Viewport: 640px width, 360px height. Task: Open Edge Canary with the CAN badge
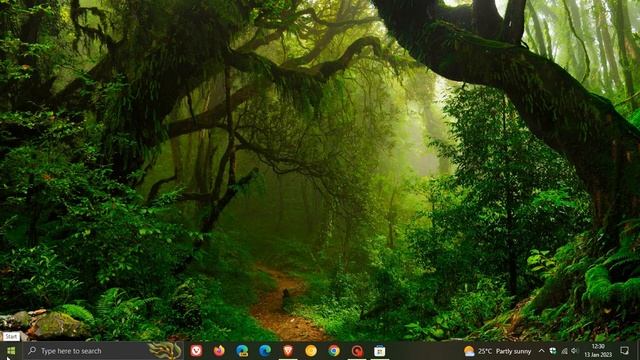point(242,351)
